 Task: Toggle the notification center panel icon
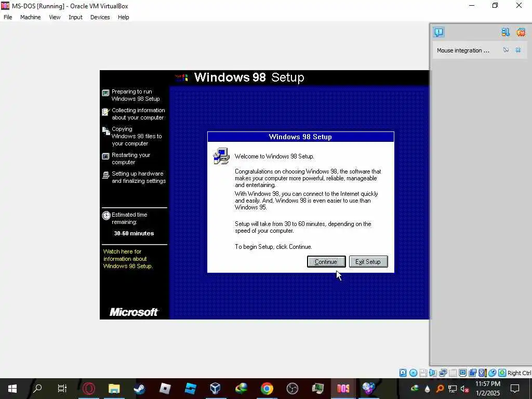point(438,32)
